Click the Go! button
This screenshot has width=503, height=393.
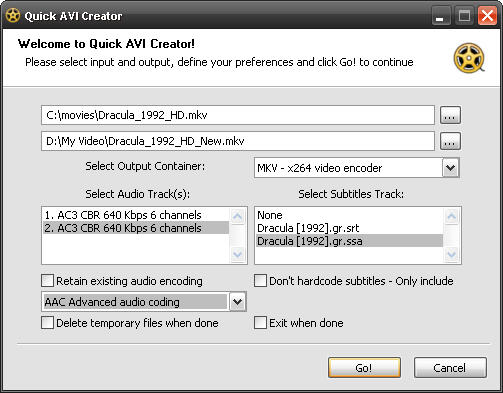pos(364,368)
